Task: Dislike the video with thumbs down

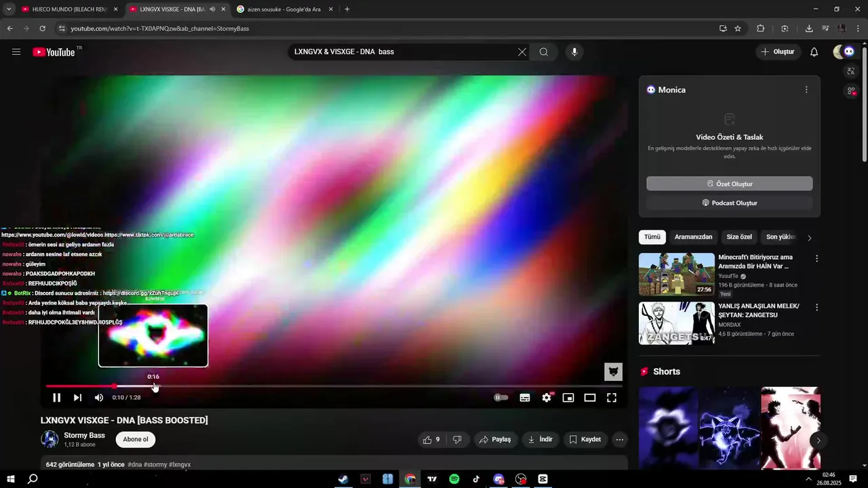Action: [x=457, y=439]
